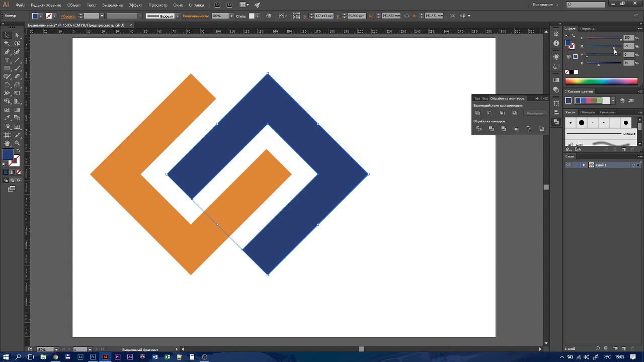
Task: Open the Эффект menu
Action: click(135, 5)
